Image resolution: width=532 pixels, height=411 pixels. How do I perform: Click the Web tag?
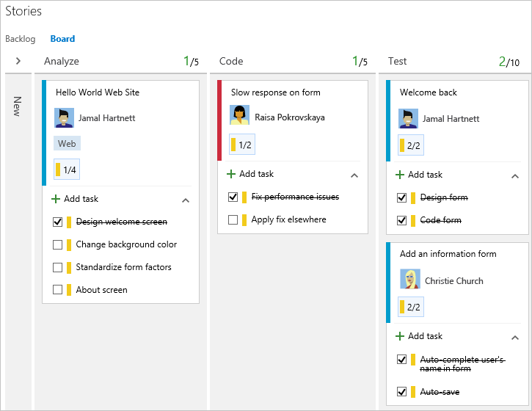pyautogui.click(x=67, y=143)
